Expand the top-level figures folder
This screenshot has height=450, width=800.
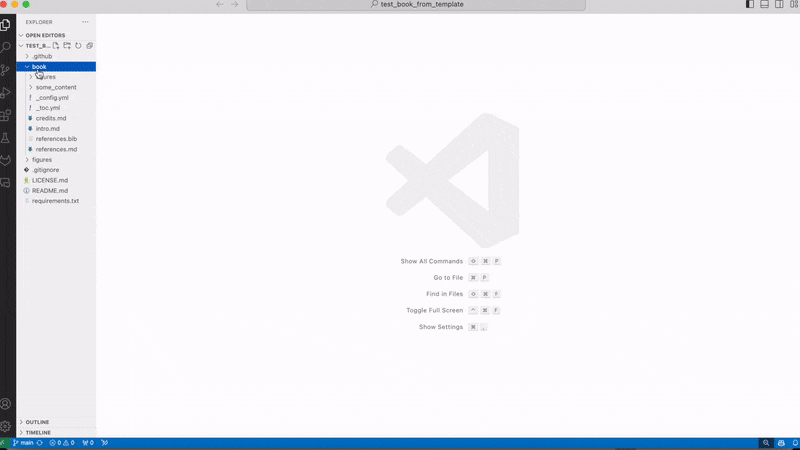(x=56, y=160)
